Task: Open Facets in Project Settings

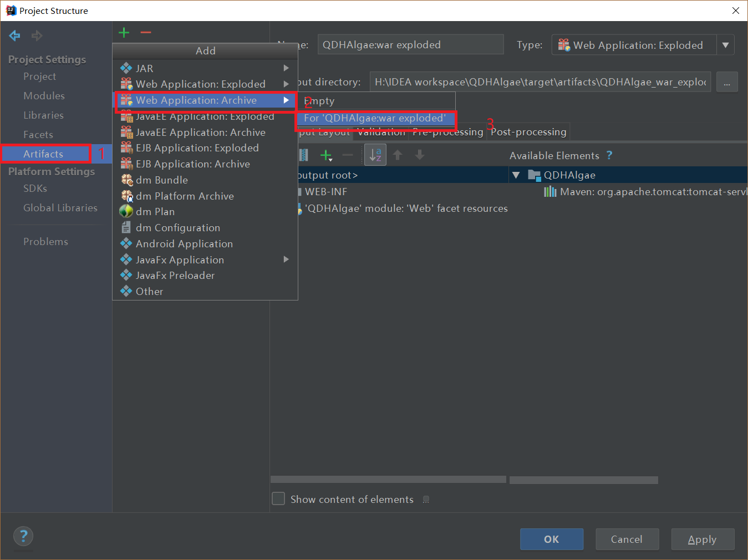Action: tap(38, 135)
